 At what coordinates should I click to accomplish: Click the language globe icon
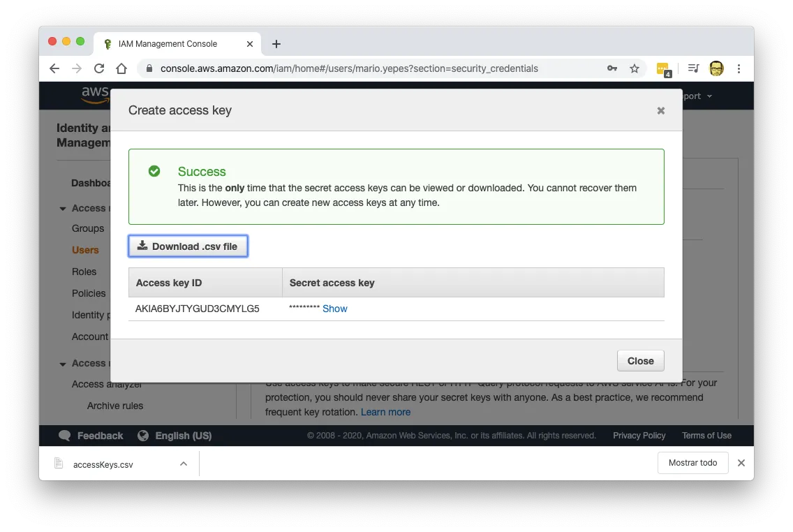[143, 436]
